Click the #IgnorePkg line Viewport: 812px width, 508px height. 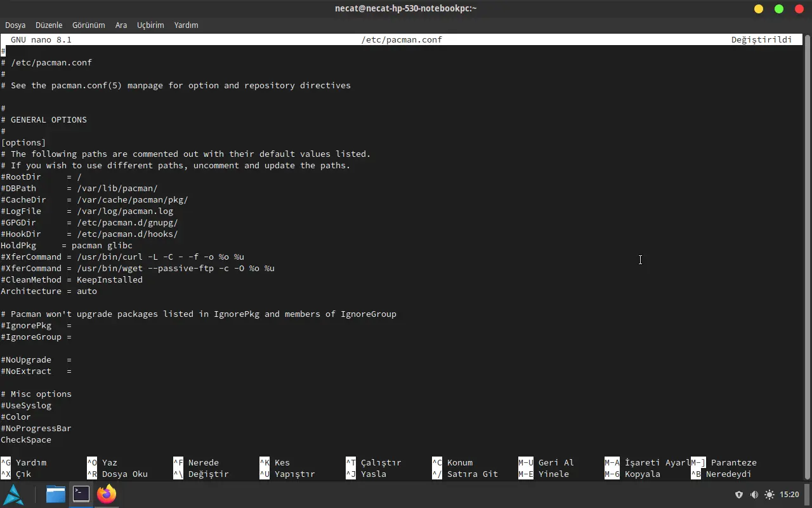pos(36,325)
